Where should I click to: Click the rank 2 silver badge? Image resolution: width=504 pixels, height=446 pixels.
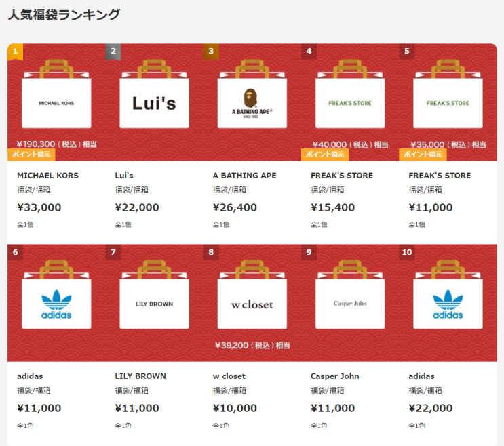113,51
